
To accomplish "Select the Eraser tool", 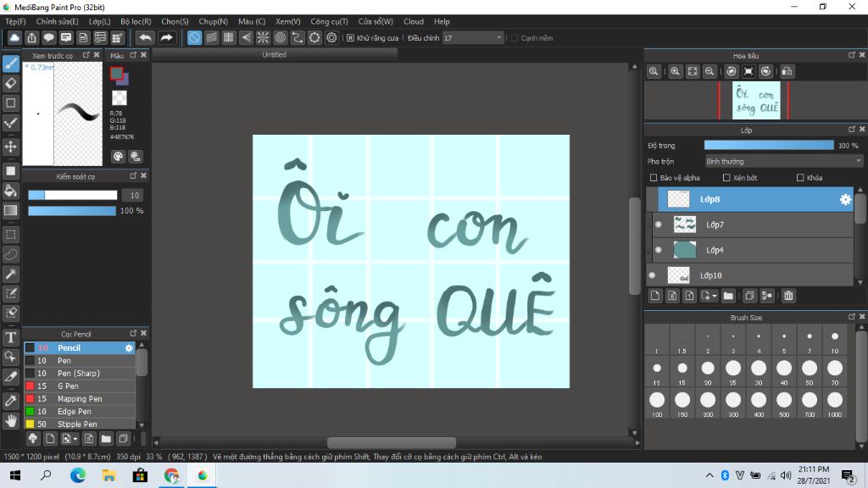I will (x=11, y=84).
